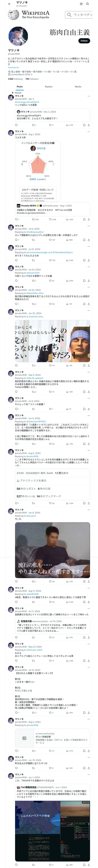Viewport: 98px width, 868px height.
Task: Repost the pinned discord link post
Action: (33, 125)
